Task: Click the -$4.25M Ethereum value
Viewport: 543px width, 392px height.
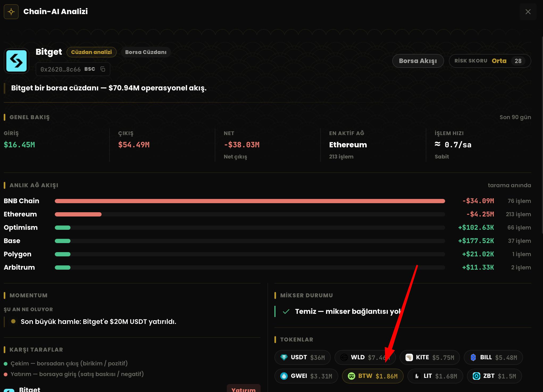Action: point(480,214)
